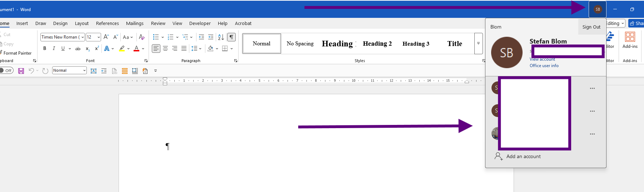The height and width of the screenshot is (192, 644).
Task: Justify the paragraph text
Action: click(x=184, y=49)
